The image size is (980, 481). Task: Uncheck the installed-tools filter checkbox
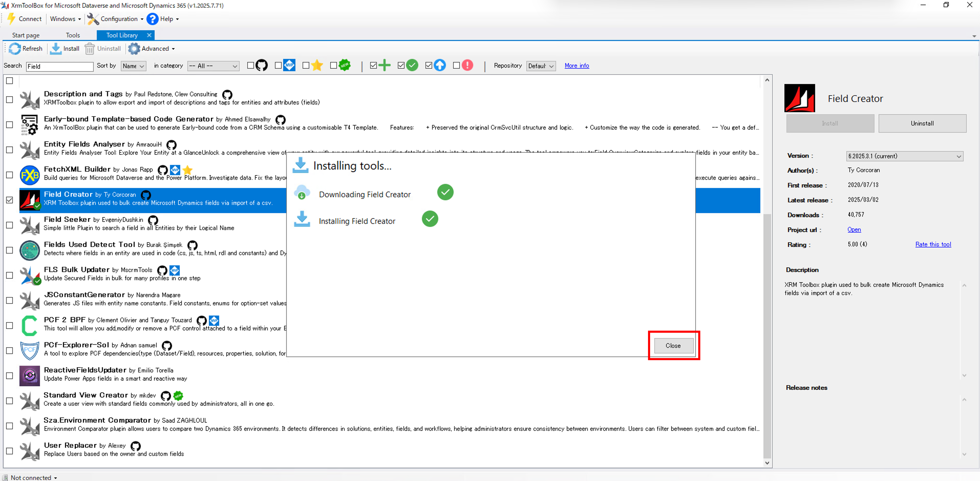click(401, 65)
